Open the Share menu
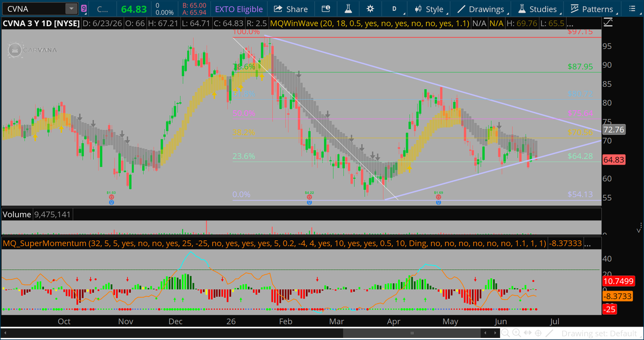The height and width of the screenshot is (340, 644). pos(290,9)
